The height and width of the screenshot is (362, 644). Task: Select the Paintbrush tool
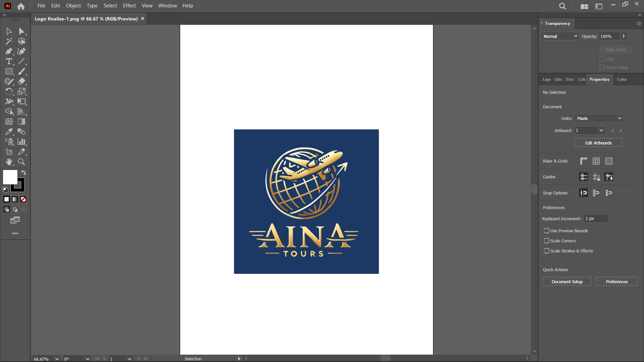(22, 71)
